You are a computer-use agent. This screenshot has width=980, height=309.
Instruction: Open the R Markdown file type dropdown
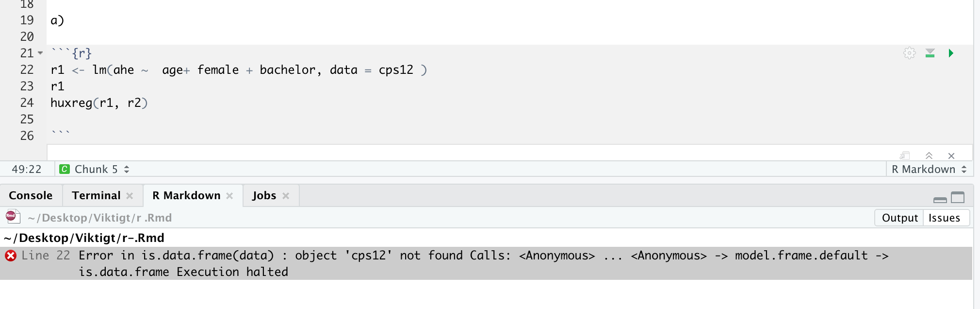pyautogui.click(x=929, y=169)
